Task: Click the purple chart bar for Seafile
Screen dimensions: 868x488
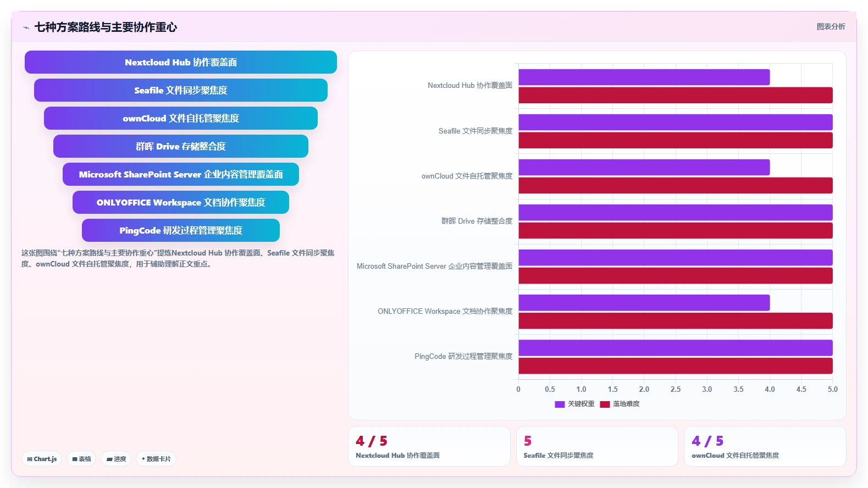Action: click(676, 123)
